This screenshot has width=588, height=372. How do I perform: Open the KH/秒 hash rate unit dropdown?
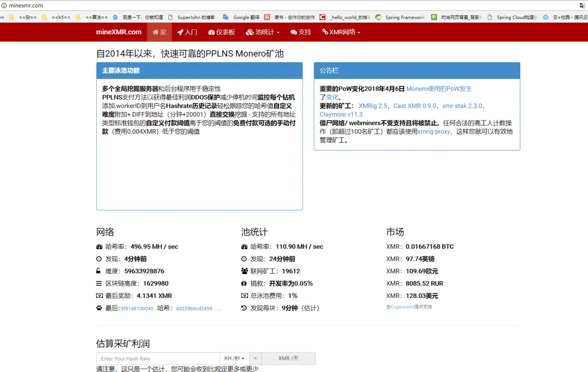click(x=234, y=359)
